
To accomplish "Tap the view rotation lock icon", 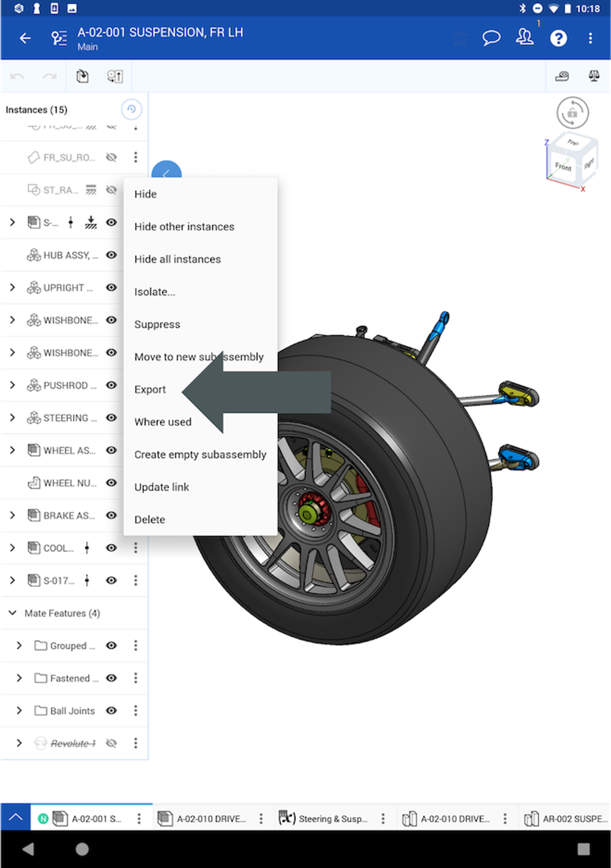I will 572,113.
